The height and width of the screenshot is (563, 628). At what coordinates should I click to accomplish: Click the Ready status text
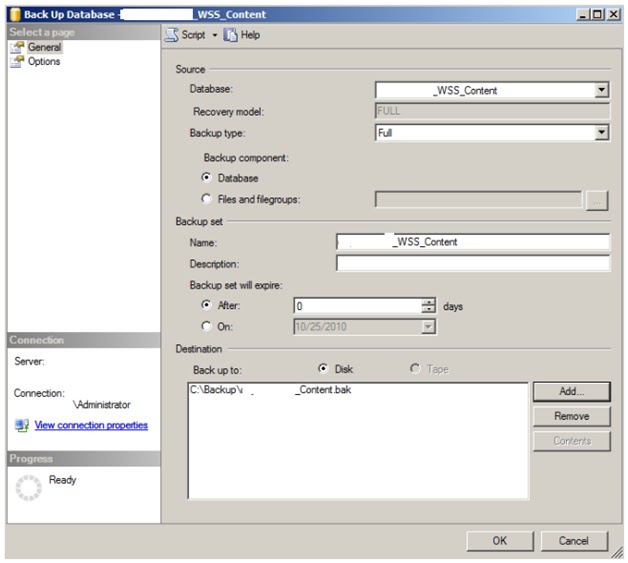62,480
